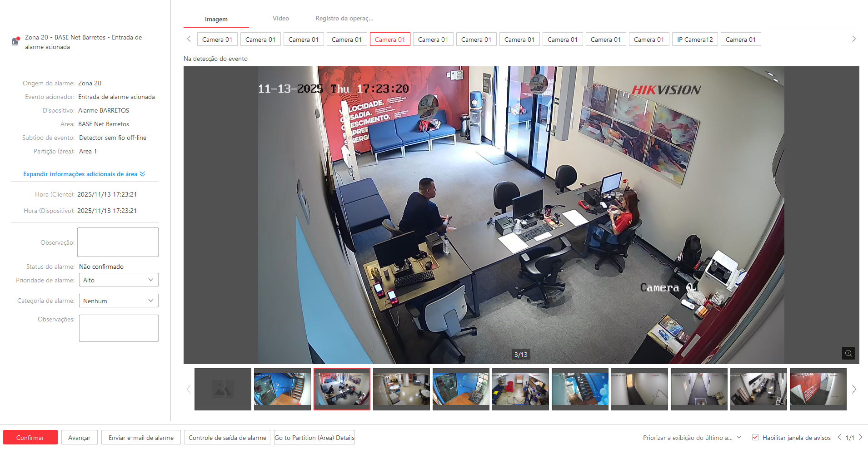
Task: Go to next alarm page arrow
Action: [x=860, y=437]
